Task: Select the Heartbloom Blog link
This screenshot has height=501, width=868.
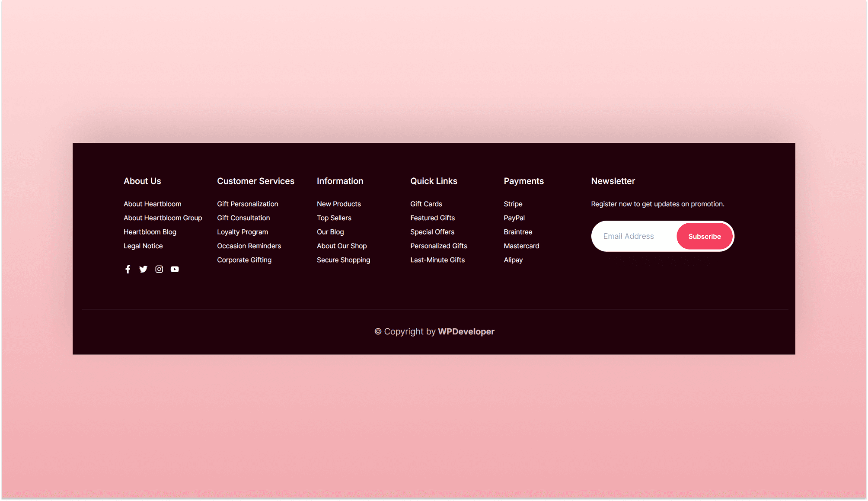Action: (x=150, y=232)
